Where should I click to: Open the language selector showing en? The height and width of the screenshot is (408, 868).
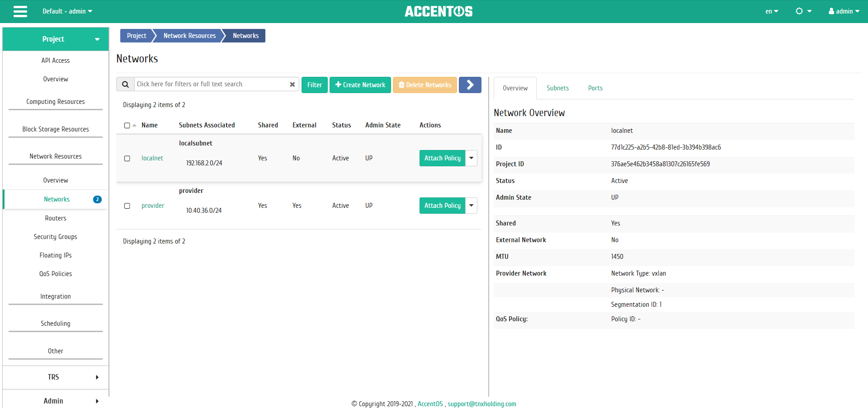(772, 11)
